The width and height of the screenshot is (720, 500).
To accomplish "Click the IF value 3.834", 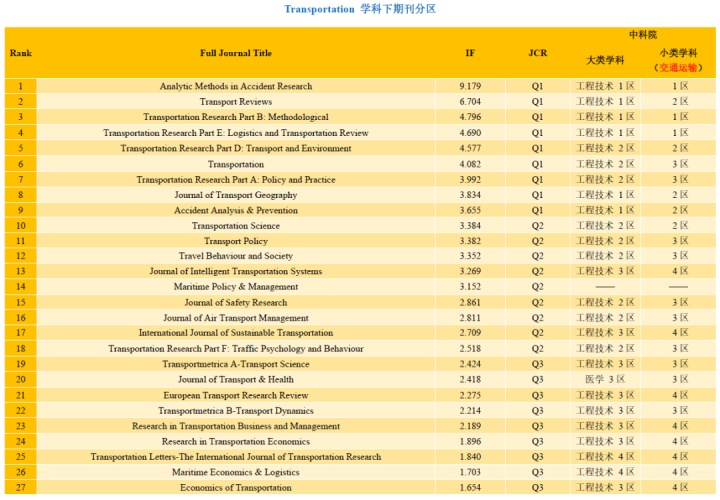I will [470, 195].
